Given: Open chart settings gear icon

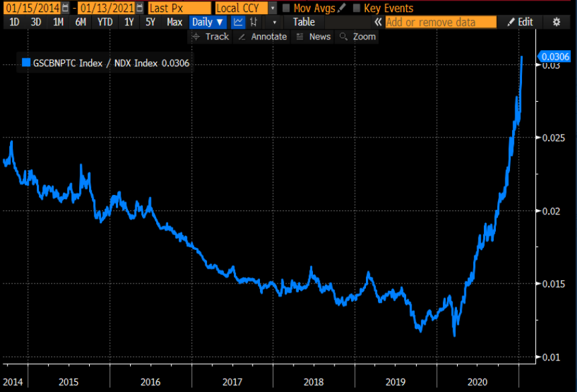Looking at the screenshot, I should 556,22.
